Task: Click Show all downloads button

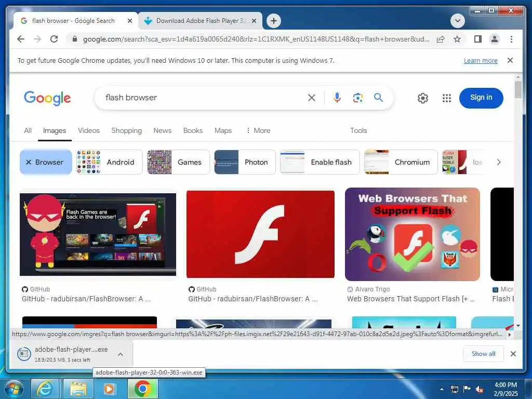Action: tap(484, 354)
